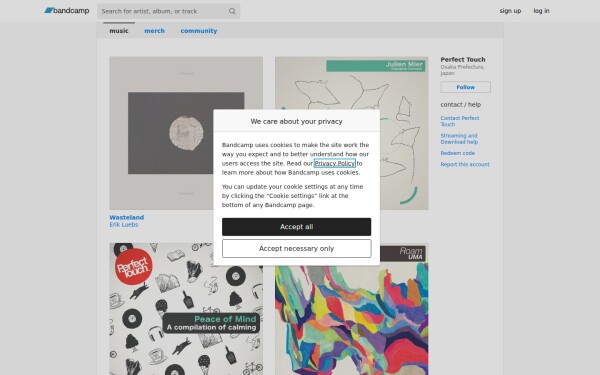Switch to the community tab
600x375 pixels.
(x=199, y=31)
